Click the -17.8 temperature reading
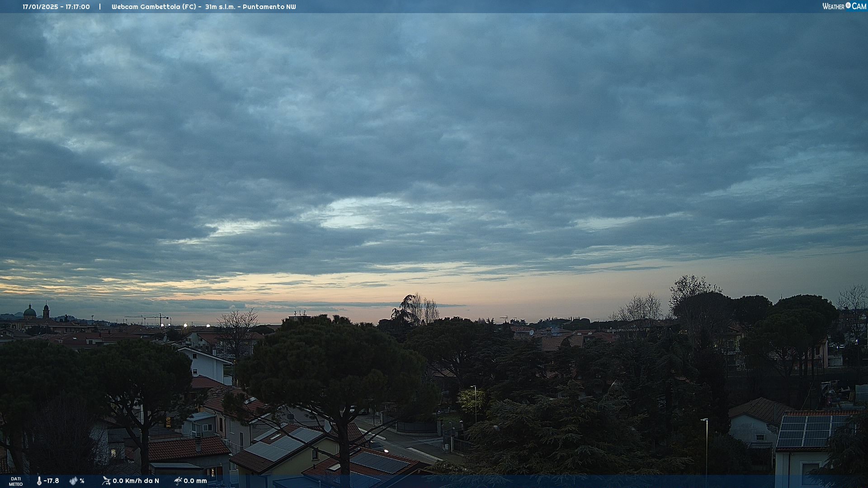Screen dimensions: 868x488 click(51, 481)
